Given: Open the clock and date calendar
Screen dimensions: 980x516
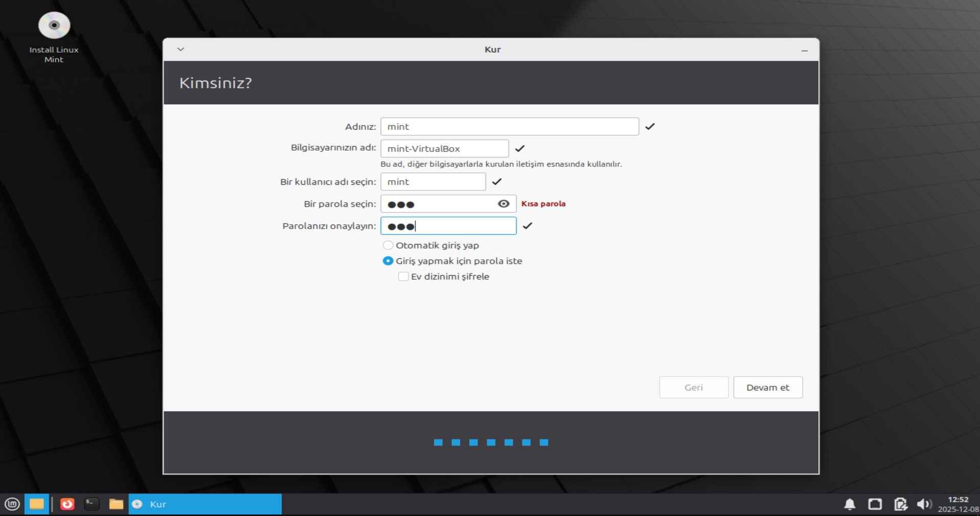Looking at the screenshot, I should (958, 504).
